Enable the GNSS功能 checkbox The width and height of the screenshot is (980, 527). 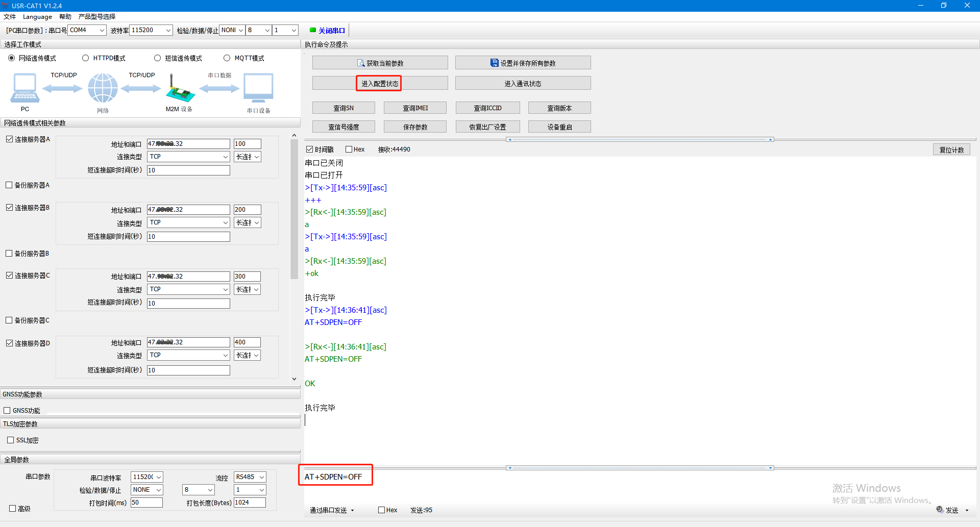[x=7, y=411]
